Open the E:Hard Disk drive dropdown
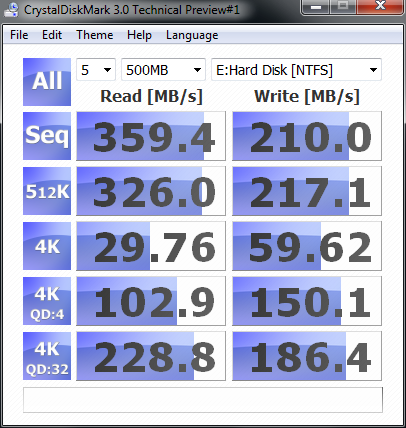The image size is (406, 428). (296, 70)
